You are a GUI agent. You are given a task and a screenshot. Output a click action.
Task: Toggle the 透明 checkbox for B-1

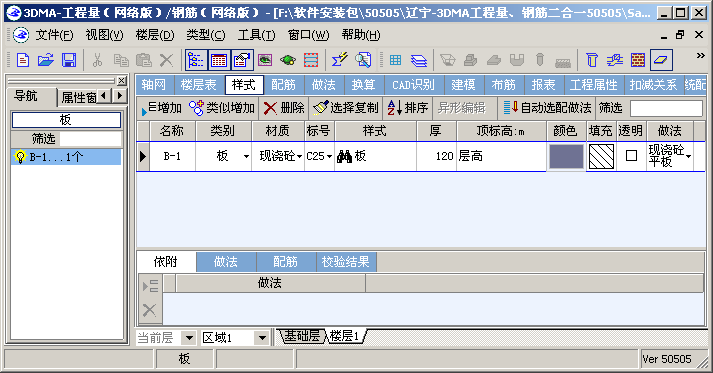pyautogui.click(x=631, y=156)
